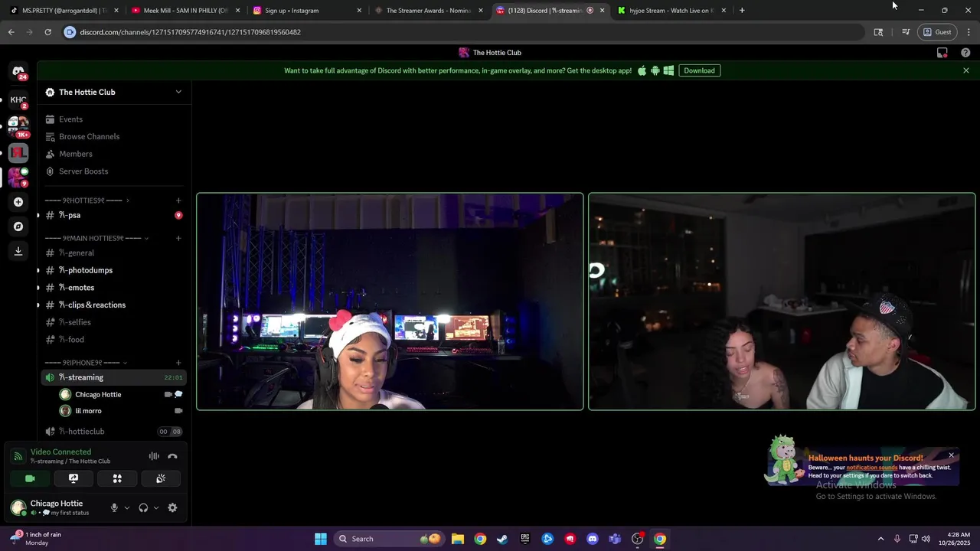This screenshot has width=980, height=551.
Task: Share your screen button
Action: pyautogui.click(x=73, y=478)
